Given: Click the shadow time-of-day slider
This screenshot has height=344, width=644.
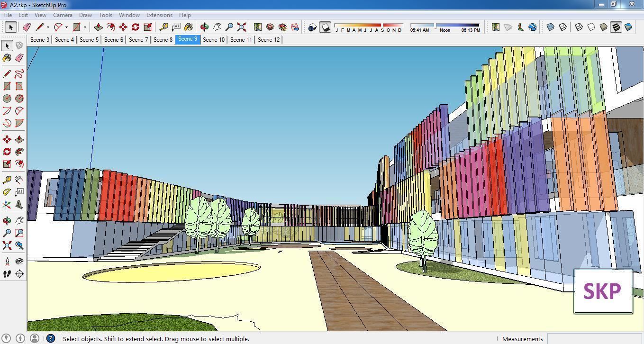Looking at the screenshot, I should [x=445, y=25].
